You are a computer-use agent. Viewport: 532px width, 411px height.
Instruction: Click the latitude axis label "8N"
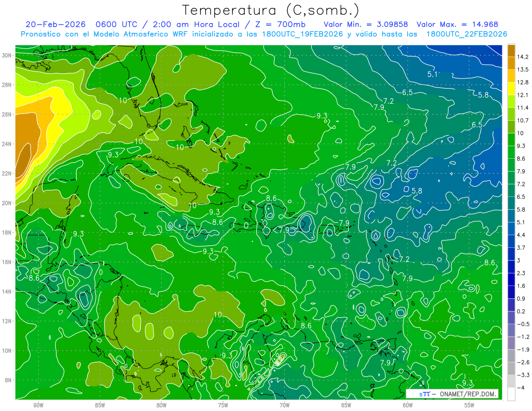coord(8,380)
